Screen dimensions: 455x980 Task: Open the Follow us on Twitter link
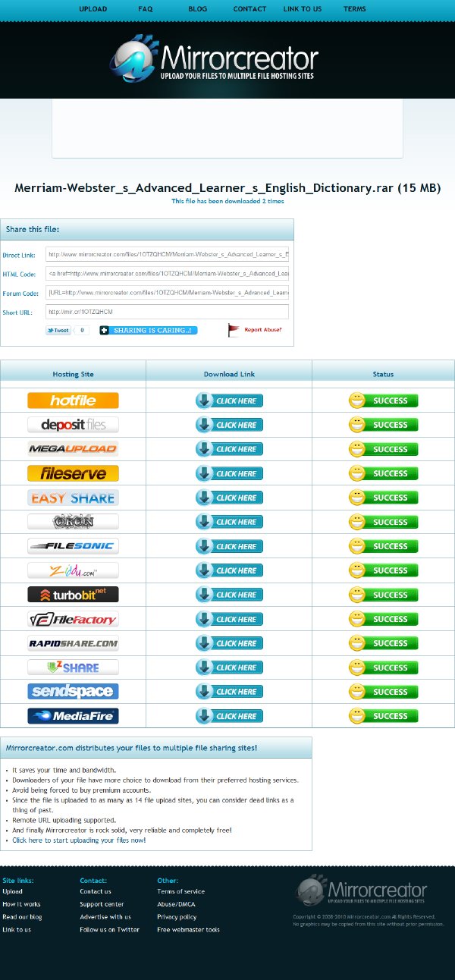pyautogui.click(x=110, y=930)
